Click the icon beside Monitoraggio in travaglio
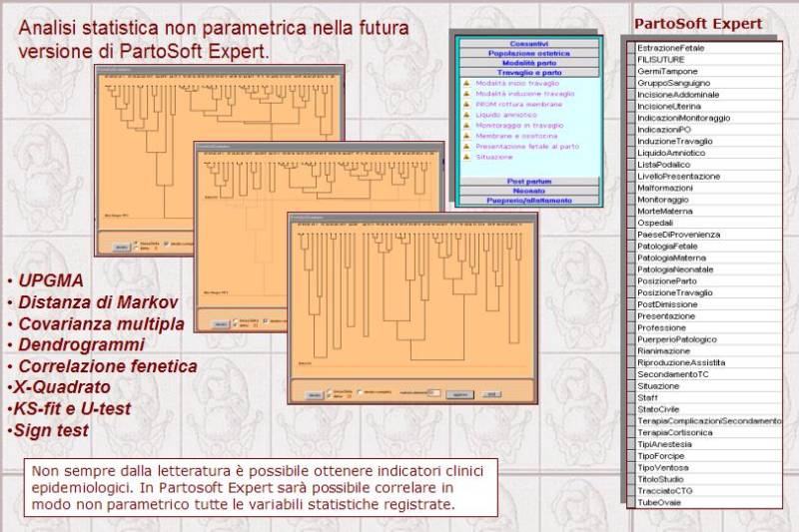The height and width of the screenshot is (532, 799). tap(466, 125)
